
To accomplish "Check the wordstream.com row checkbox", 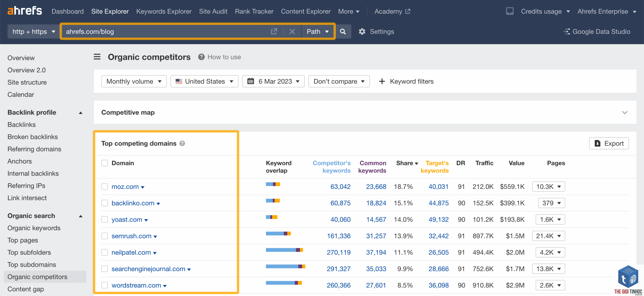I will click(x=105, y=285).
